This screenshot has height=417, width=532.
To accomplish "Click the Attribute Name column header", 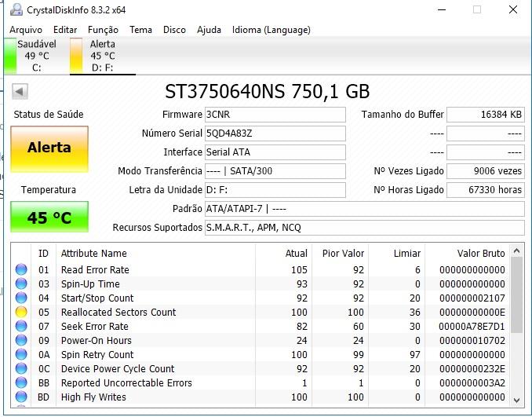I will 93,254.
